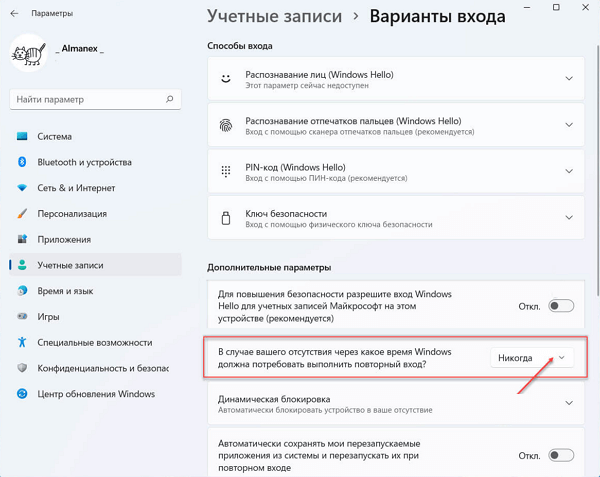Open Система settings section
The height and width of the screenshot is (477, 600).
point(95,137)
